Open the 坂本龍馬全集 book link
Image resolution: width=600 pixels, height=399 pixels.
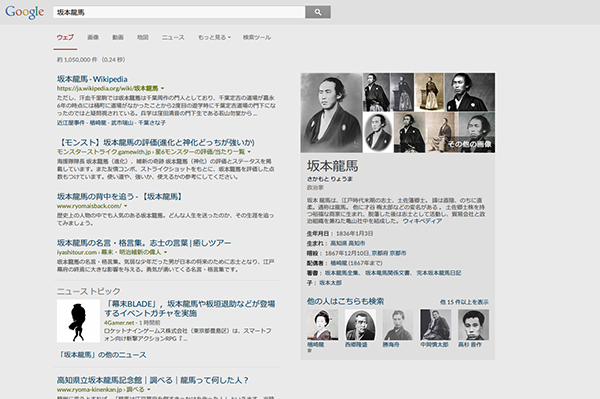click(342, 273)
